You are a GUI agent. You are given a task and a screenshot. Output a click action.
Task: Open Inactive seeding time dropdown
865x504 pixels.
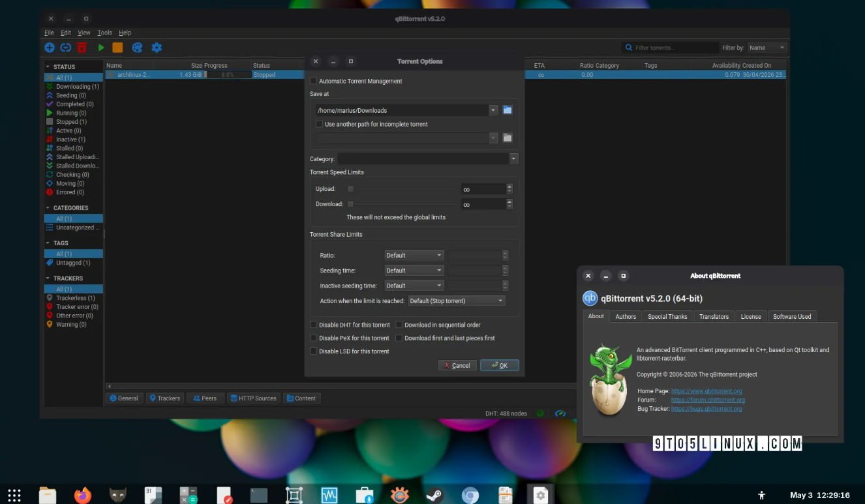pyautogui.click(x=414, y=286)
